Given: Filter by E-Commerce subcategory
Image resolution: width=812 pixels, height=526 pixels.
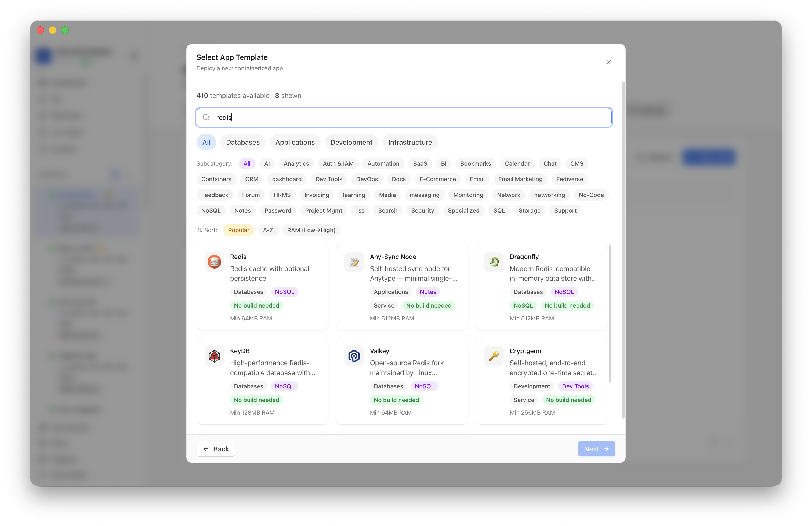Looking at the screenshot, I should pos(437,179).
